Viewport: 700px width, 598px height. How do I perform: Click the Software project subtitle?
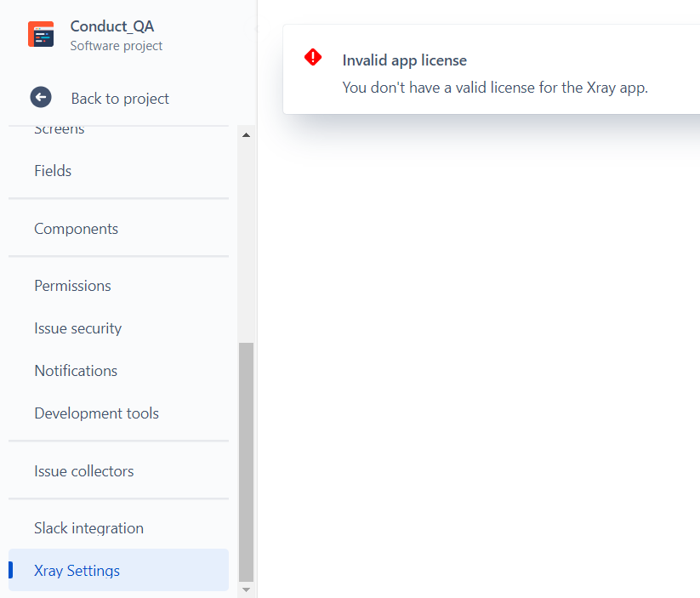[x=114, y=46]
